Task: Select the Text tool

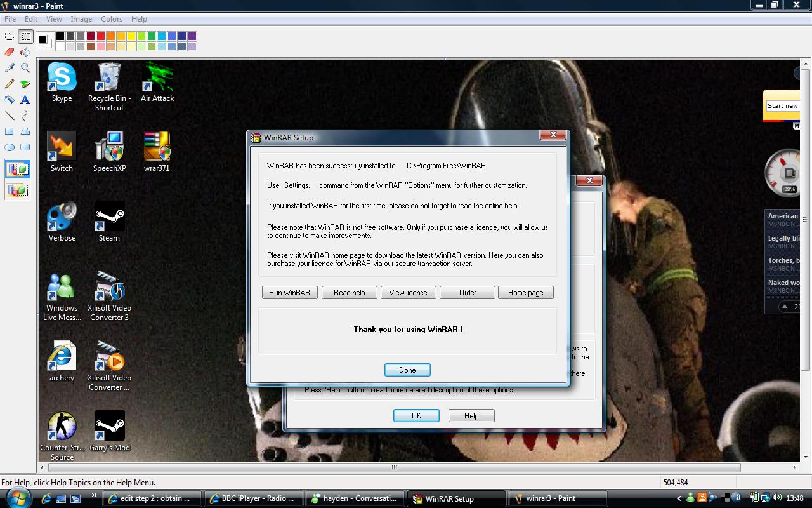Action: [x=25, y=100]
